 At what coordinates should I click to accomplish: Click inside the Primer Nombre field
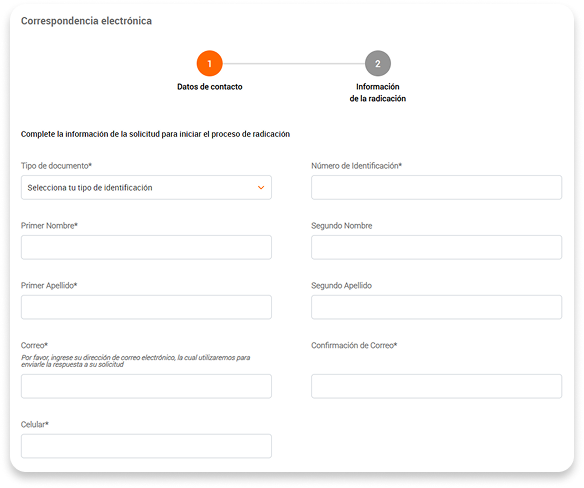pyautogui.click(x=146, y=247)
